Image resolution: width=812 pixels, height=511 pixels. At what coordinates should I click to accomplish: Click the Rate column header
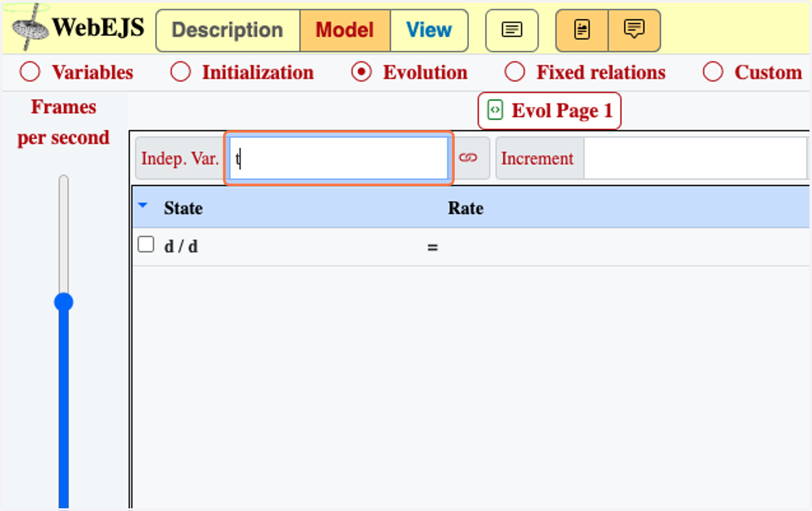point(466,208)
